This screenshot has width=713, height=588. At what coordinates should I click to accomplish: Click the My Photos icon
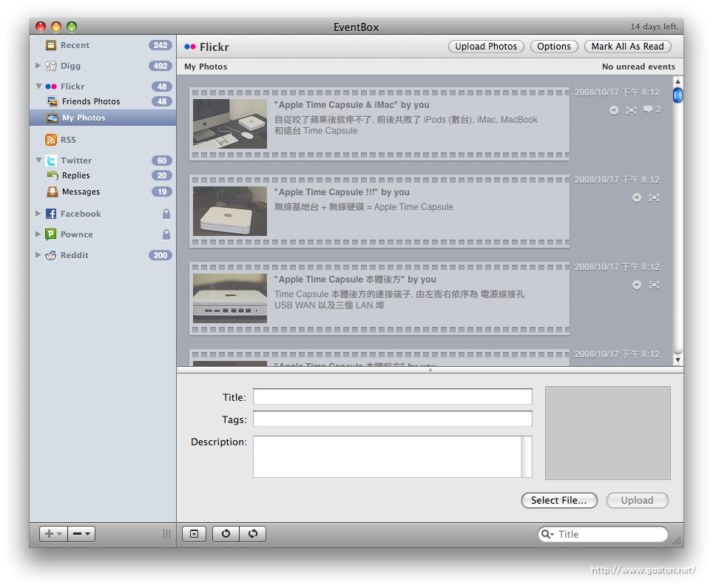[x=53, y=118]
